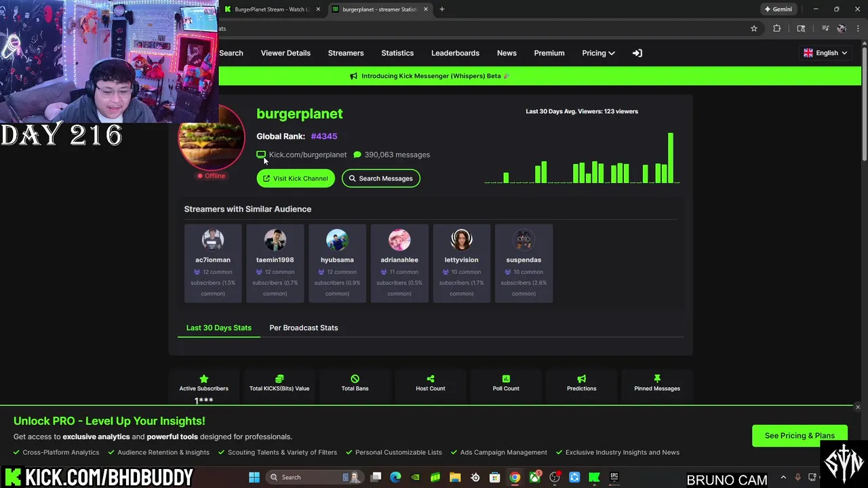Switch to Per Broadcast Stats tab
Screen dimensions: 868x488
pos(304,327)
